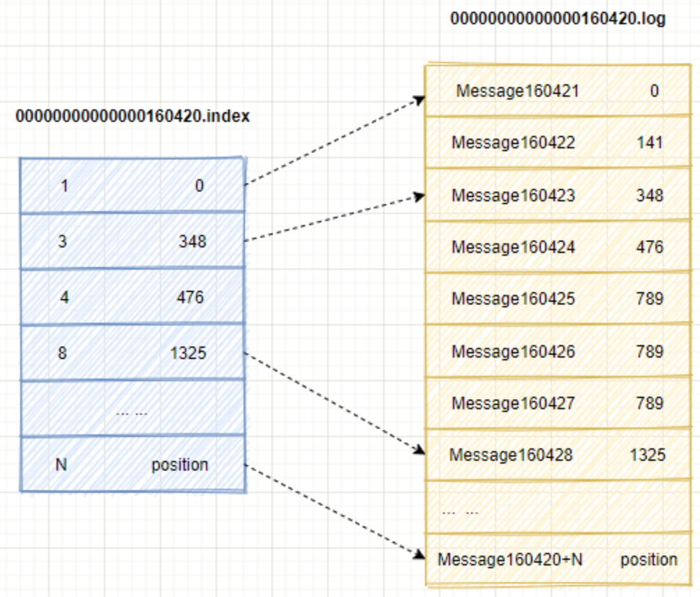700x597 pixels.
Task: Select index entry number 4
Action: (64, 297)
